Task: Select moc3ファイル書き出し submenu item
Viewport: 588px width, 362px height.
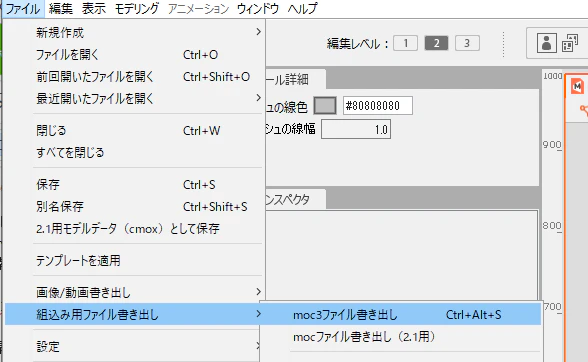Action: click(401, 314)
